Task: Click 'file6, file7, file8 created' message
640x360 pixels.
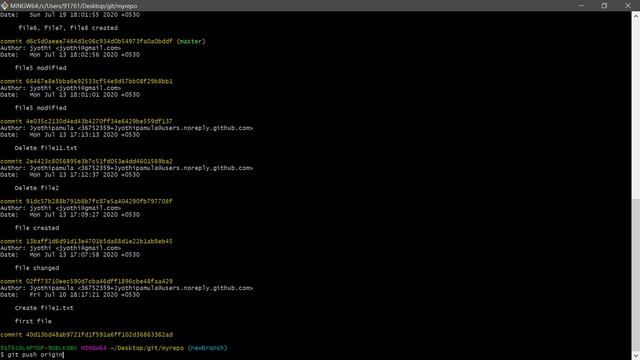Action: click(x=68, y=28)
